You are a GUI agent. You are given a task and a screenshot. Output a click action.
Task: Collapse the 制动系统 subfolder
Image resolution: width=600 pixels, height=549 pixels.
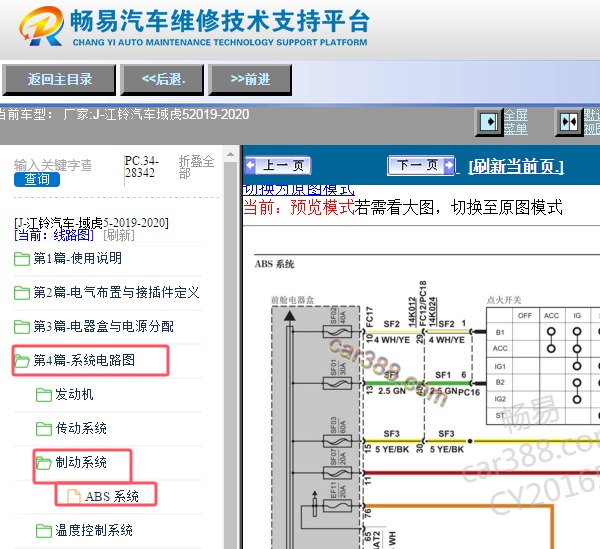click(x=81, y=462)
